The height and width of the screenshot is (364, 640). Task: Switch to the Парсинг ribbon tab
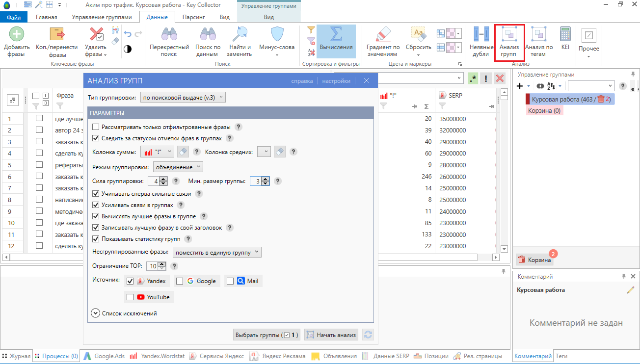[193, 17]
